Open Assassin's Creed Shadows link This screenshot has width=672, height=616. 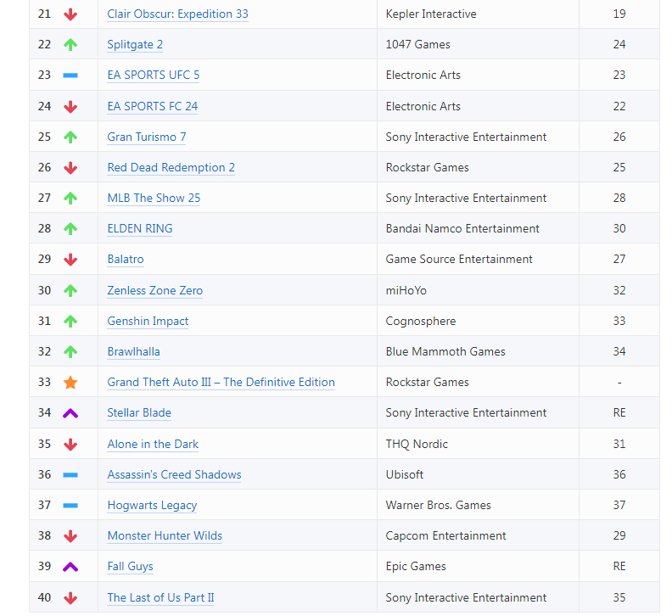point(174,475)
